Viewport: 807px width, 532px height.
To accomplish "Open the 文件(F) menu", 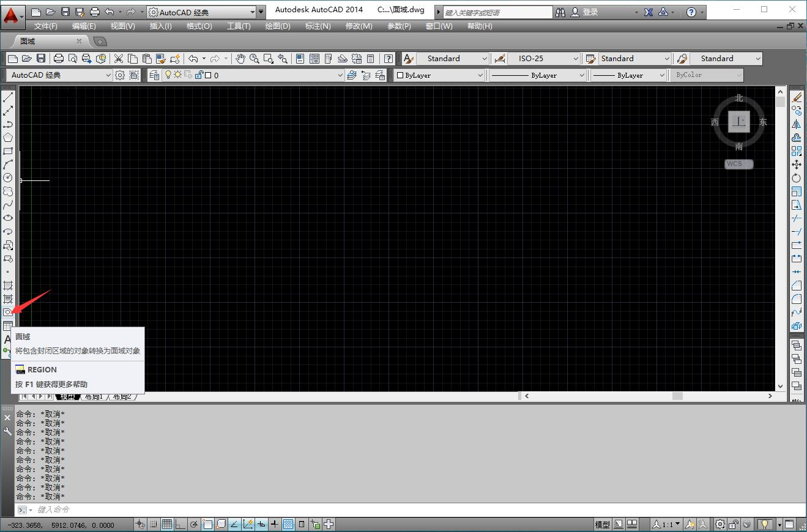I will pos(46,26).
